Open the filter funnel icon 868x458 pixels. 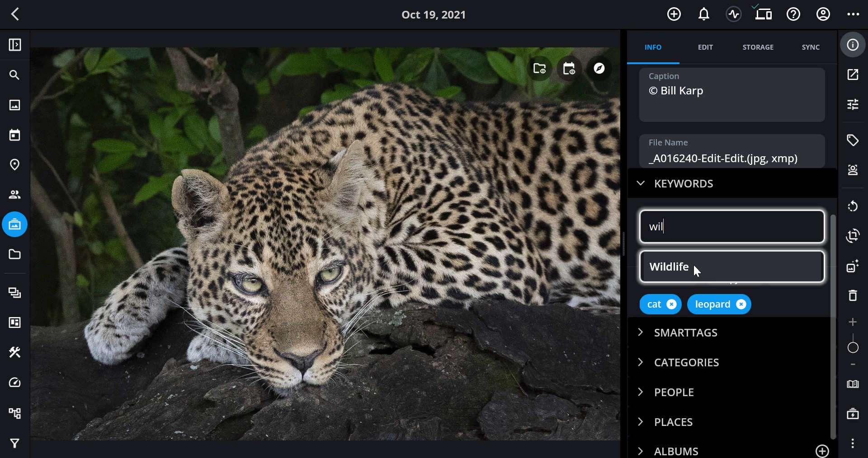pyautogui.click(x=15, y=443)
